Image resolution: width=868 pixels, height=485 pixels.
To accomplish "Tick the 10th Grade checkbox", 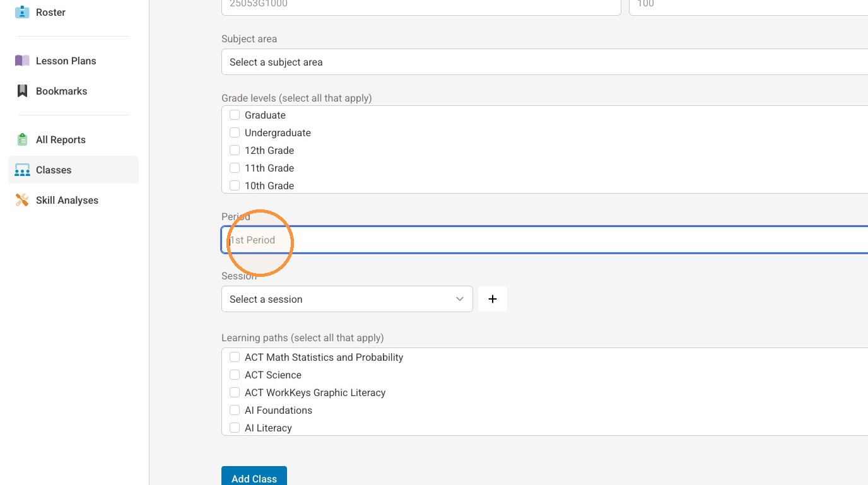I will tap(235, 185).
